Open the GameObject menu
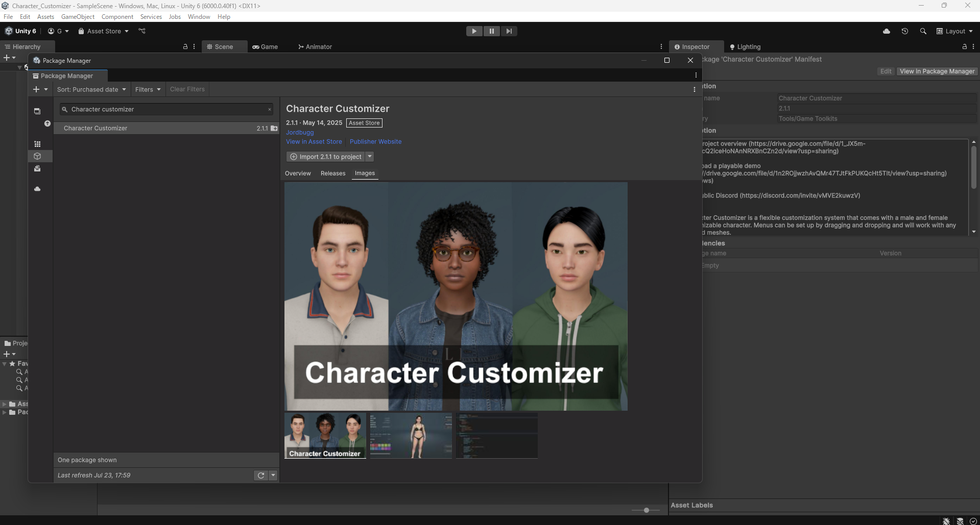This screenshot has height=525, width=980. tap(78, 17)
